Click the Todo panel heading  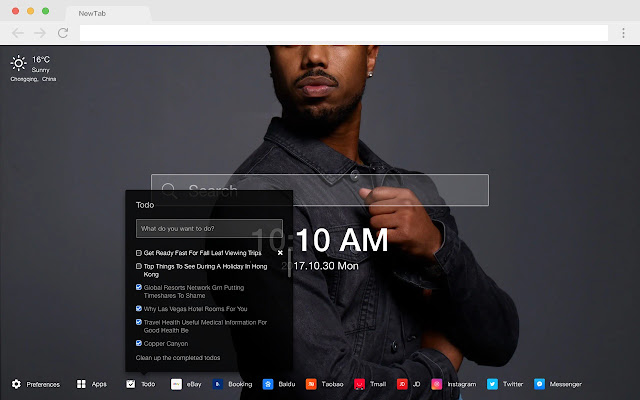click(x=145, y=205)
